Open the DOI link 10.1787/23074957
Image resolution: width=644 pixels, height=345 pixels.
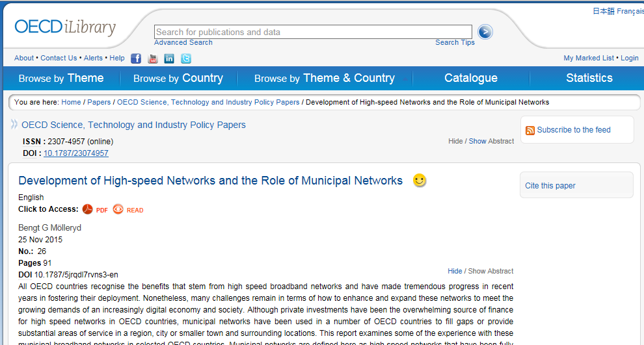(x=76, y=153)
